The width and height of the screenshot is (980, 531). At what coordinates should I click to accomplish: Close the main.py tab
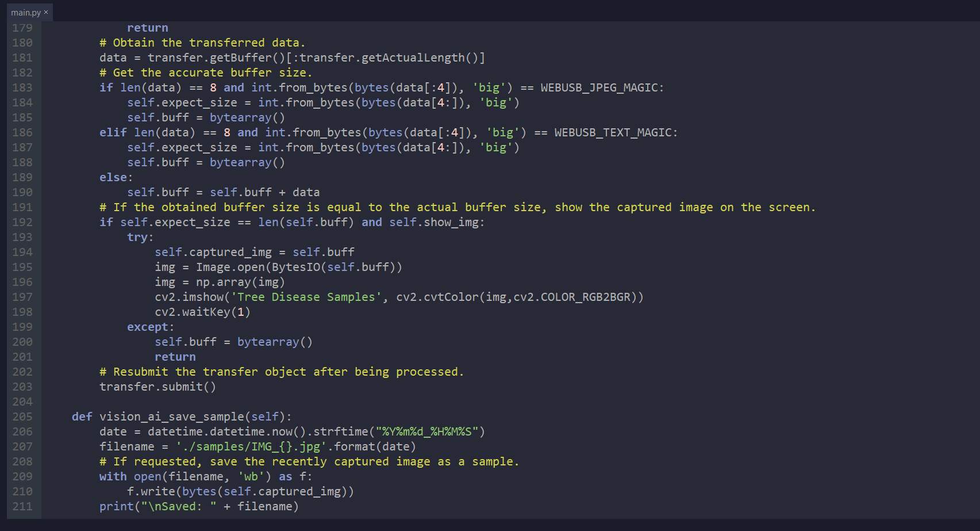click(x=46, y=12)
